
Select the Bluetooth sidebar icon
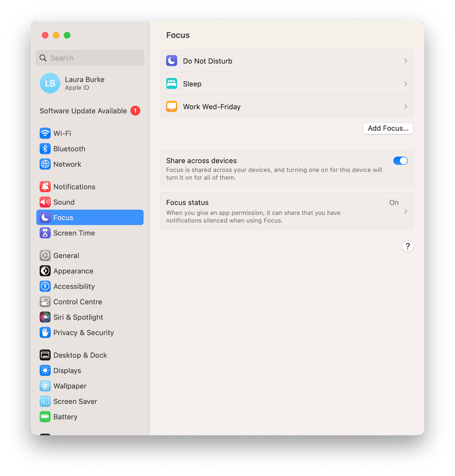click(x=45, y=149)
